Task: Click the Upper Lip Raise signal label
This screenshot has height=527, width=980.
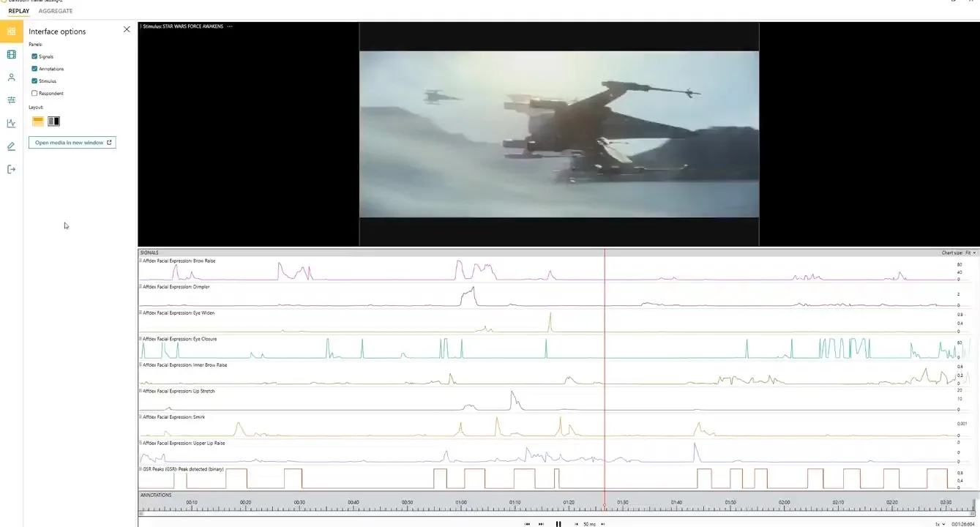Action: (x=184, y=443)
